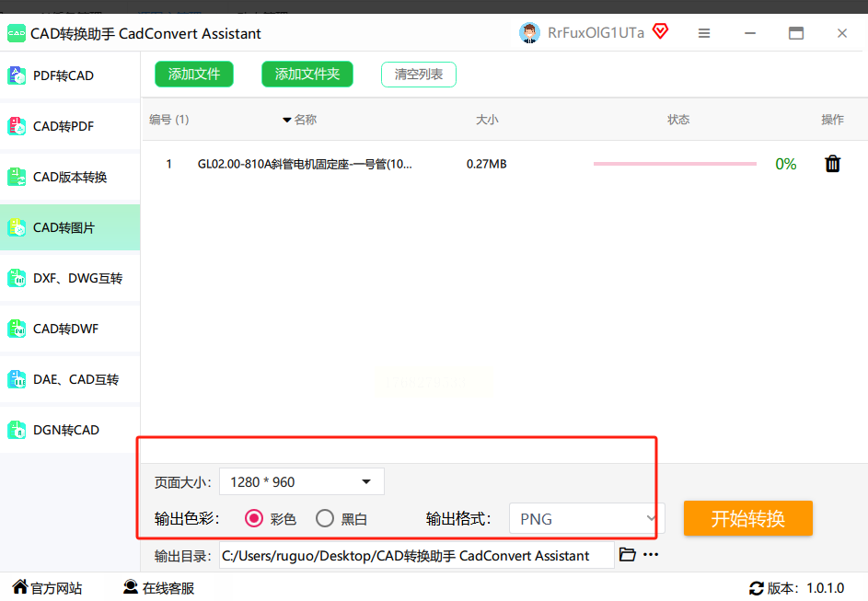Click row number 1 cell
This screenshot has width=868, height=601.
coord(168,164)
